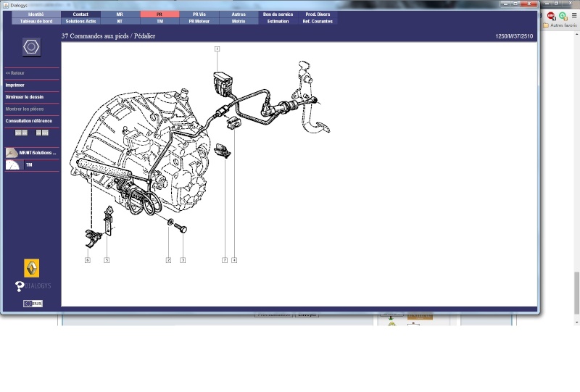Click the gearbox exploded diagram image
580x392 pixels.
coord(200,155)
